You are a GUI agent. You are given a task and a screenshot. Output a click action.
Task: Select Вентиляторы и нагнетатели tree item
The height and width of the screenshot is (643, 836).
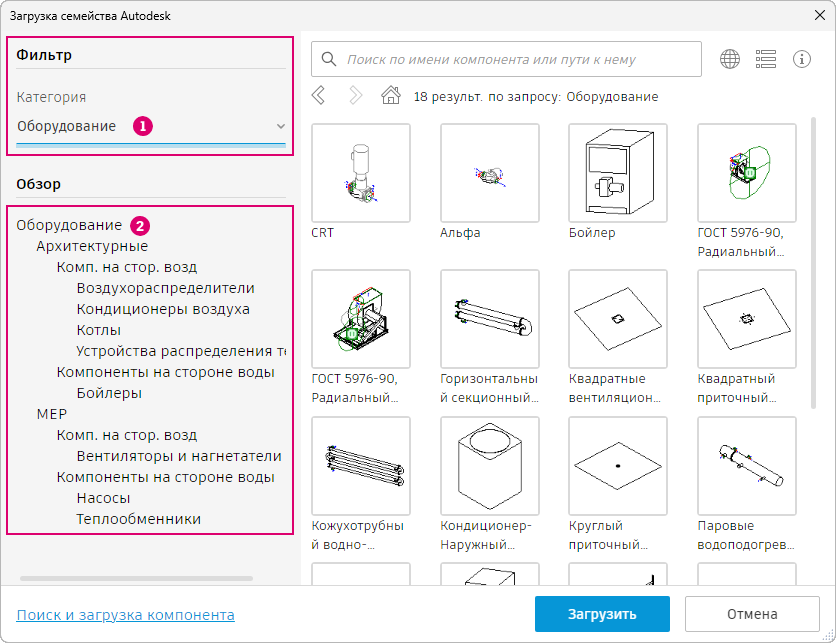pyautogui.click(x=179, y=456)
